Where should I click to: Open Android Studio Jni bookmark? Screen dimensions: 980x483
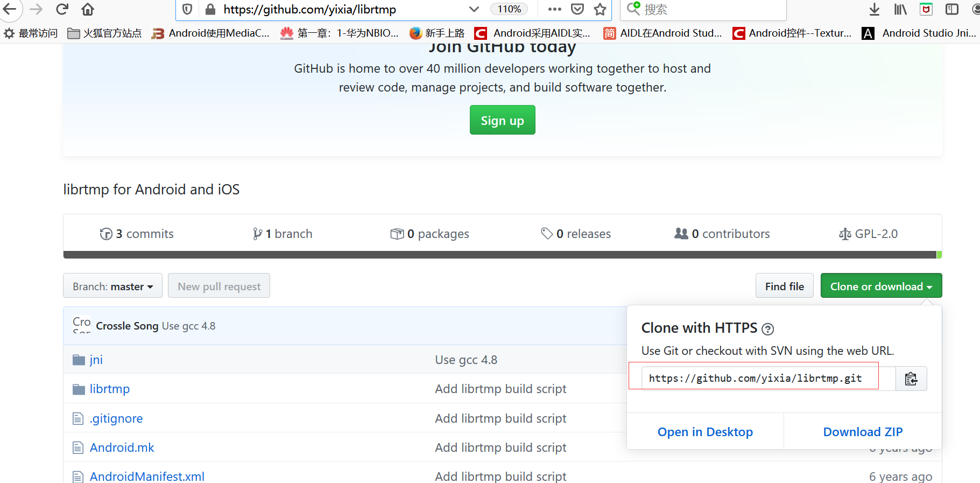coord(919,33)
